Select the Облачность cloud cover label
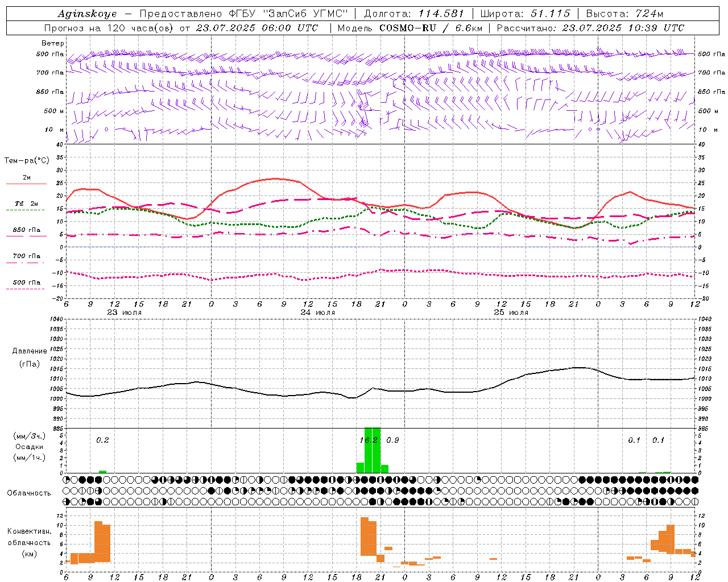The width and height of the screenshot is (728, 582). 29,493
